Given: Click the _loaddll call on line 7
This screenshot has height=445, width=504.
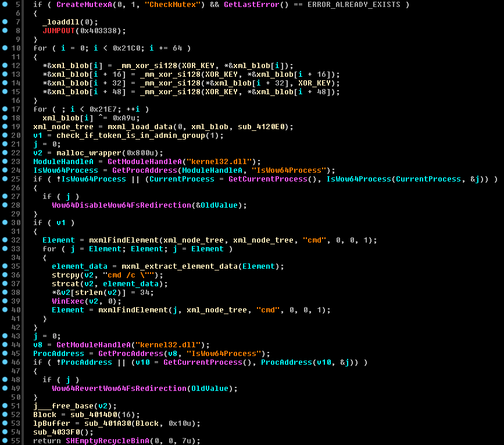Looking at the screenshot, I should pyautogui.click(x=61, y=22).
